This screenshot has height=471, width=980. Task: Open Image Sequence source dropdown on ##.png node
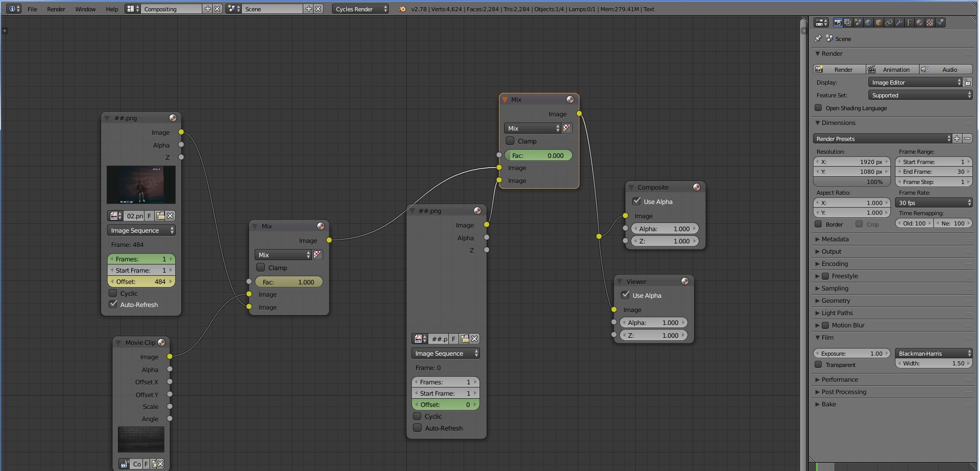(x=445, y=353)
